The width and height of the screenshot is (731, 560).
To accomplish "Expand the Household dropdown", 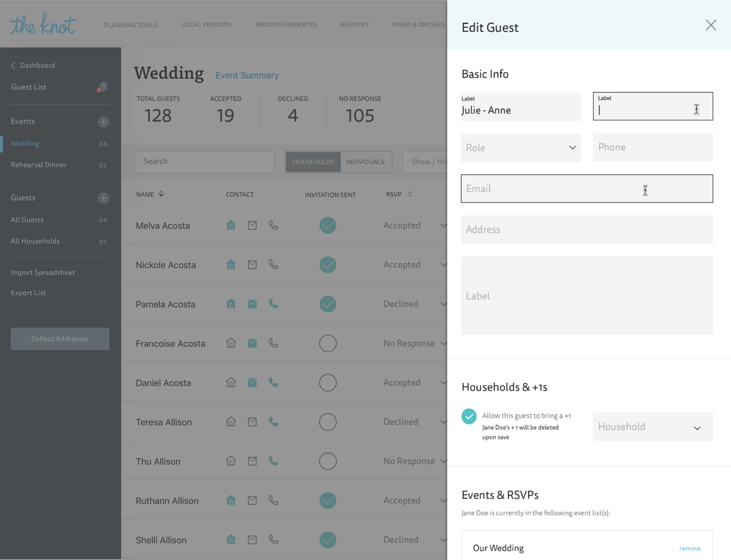I will pyautogui.click(x=653, y=427).
